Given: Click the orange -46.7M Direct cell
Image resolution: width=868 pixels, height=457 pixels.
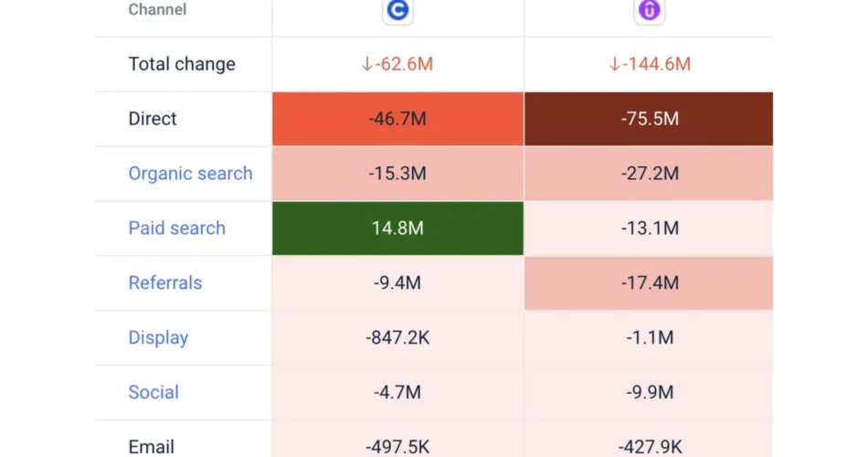Looking at the screenshot, I should 397,119.
